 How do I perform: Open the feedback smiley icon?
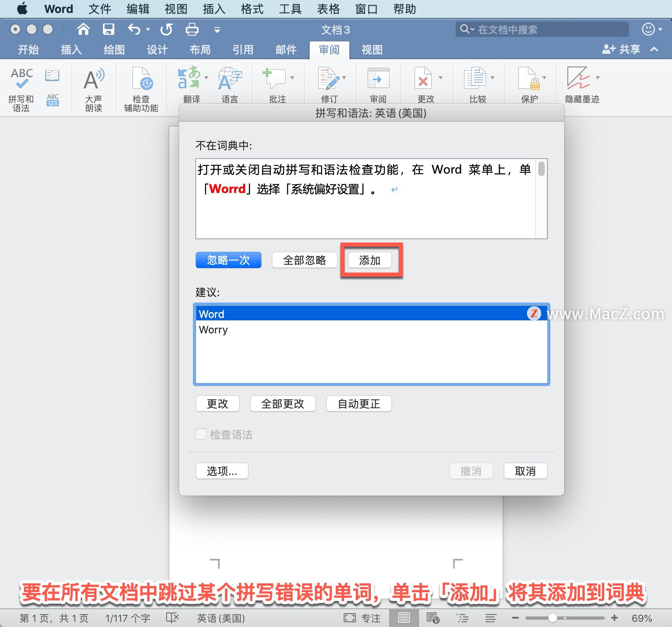[648, 29]
